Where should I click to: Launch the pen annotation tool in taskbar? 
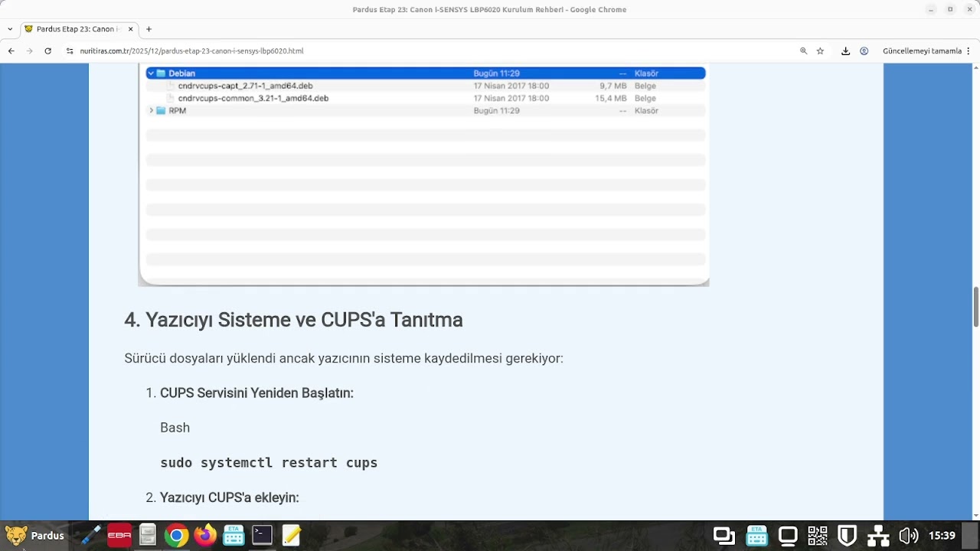pyautogui.click(x=91, y=536)
